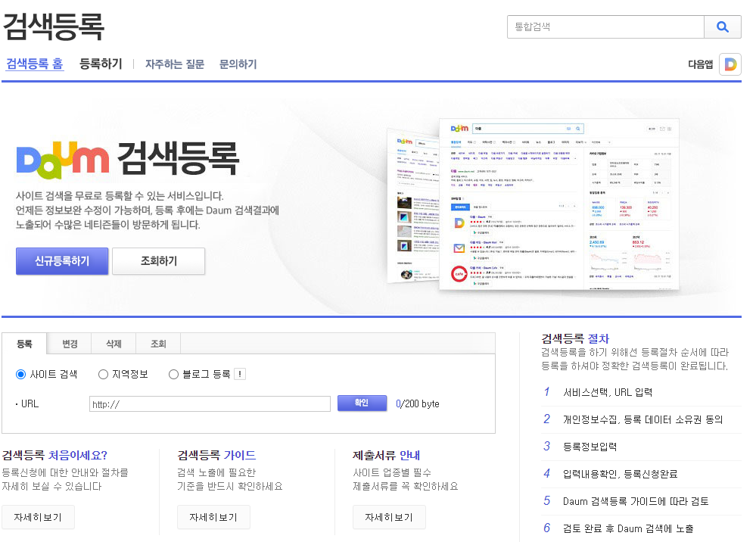Switch to the 조회 tab
This screenshot has height=542, width=756.
tap(158, 344)
